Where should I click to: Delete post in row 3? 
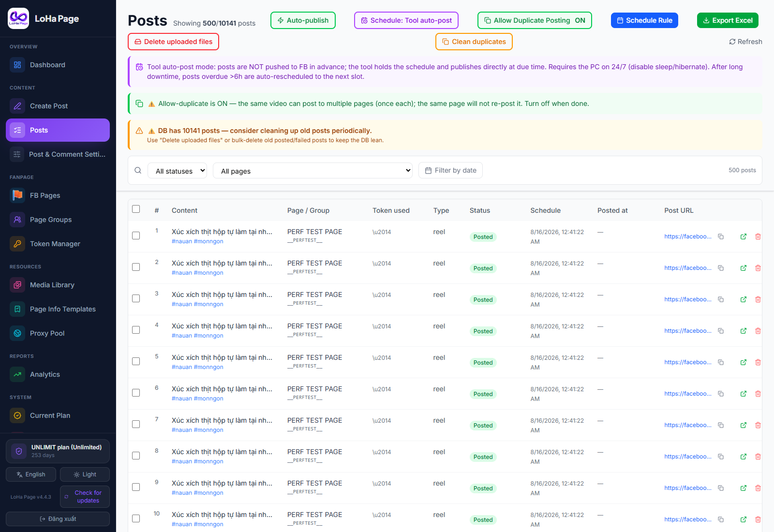[758, 299]
